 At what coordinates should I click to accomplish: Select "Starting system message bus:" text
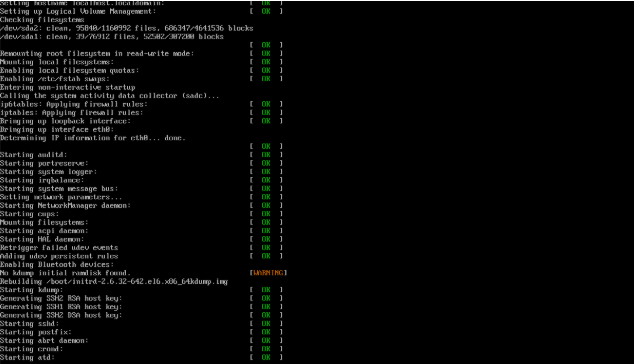(x=59, y=189)
